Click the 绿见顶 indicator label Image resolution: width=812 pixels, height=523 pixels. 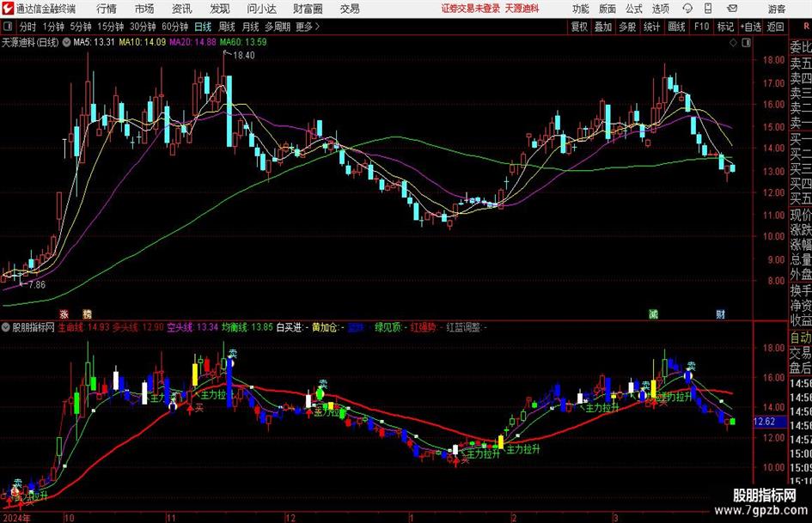[x=390, y=327]
